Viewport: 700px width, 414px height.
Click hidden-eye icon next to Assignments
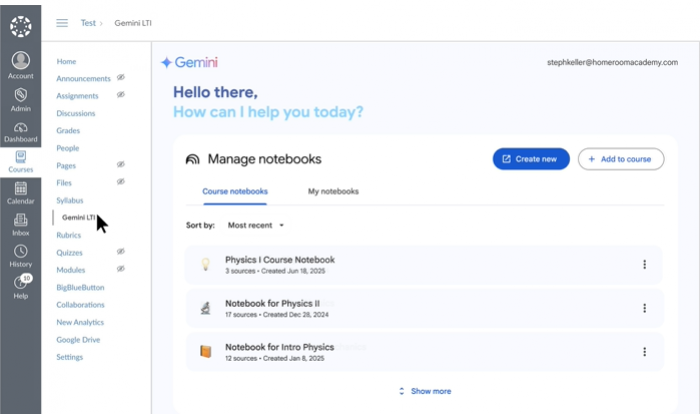[121, 95]
